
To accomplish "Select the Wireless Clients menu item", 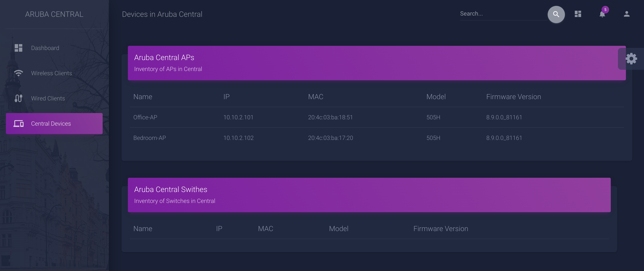I will (x=51, y=73).
